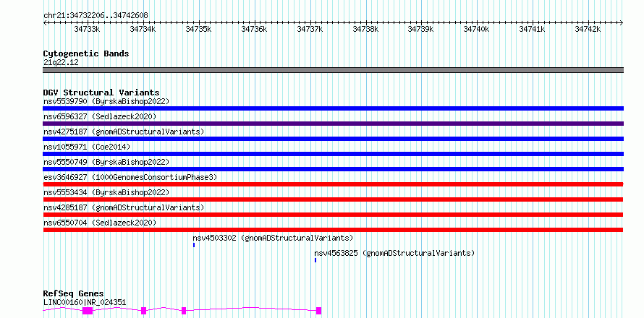Image resolution: width=644 pixels, height=318 pixels.
Task: Click the Cytogenetic Bands track title
Action: click(86, 53)
